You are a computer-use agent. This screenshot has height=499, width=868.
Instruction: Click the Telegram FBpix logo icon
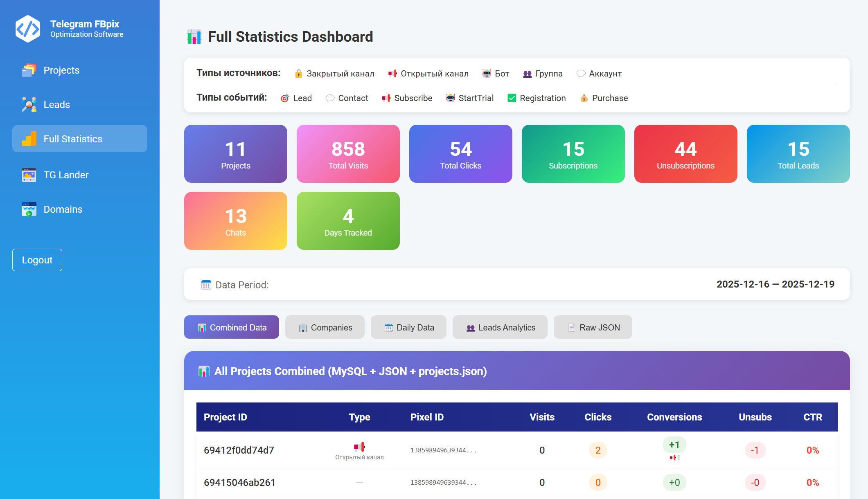coord(28,29)
